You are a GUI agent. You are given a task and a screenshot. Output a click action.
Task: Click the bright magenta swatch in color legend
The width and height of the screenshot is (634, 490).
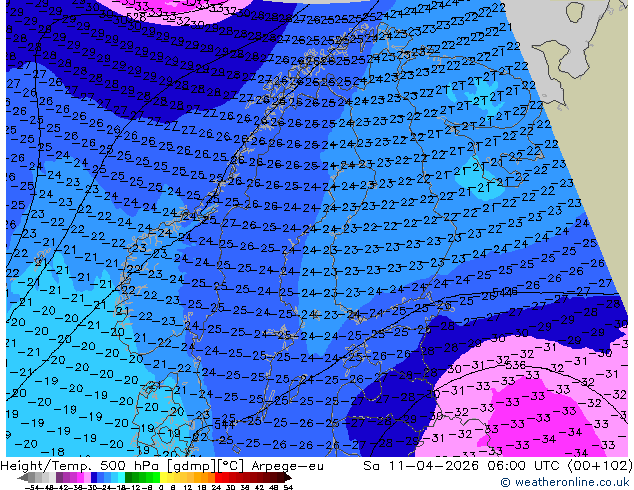tap(80, 477)
